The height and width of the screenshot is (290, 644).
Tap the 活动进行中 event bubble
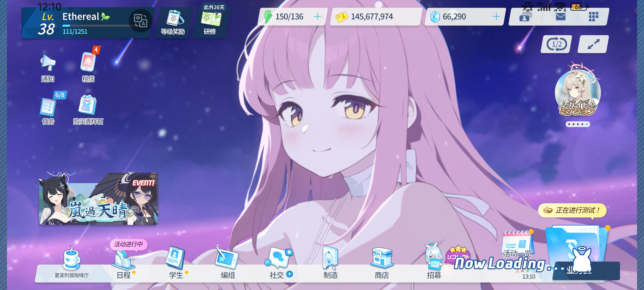pos(129,244)
